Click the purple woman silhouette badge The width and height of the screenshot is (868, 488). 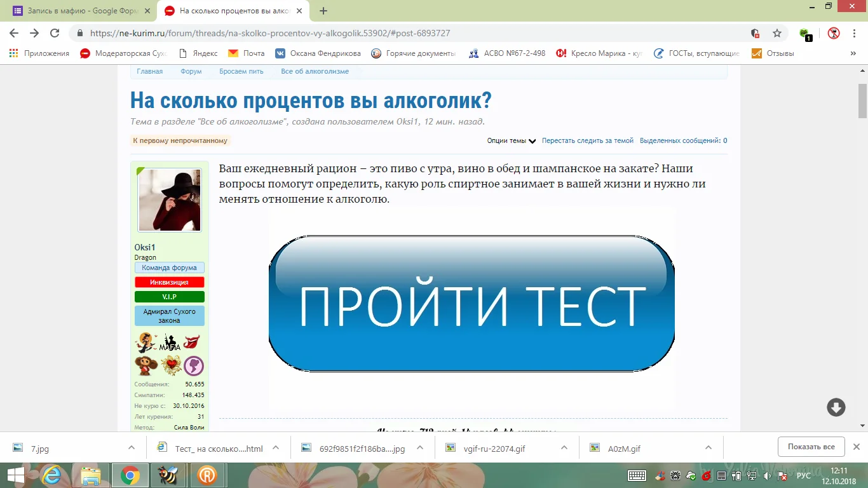click(193, 365)
